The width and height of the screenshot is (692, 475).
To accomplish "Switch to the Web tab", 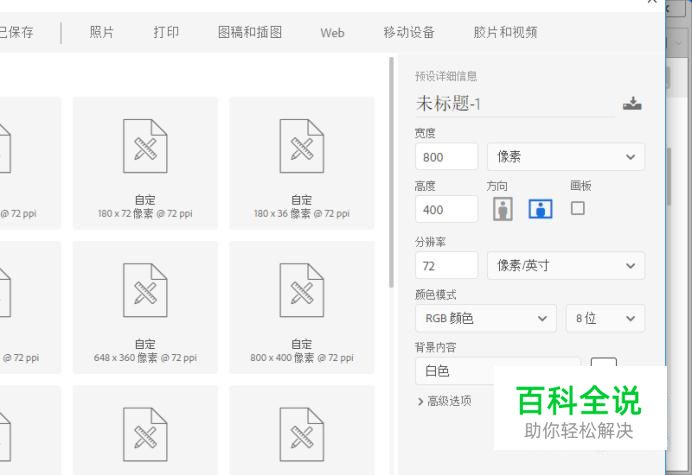I will tap(332, 33).
